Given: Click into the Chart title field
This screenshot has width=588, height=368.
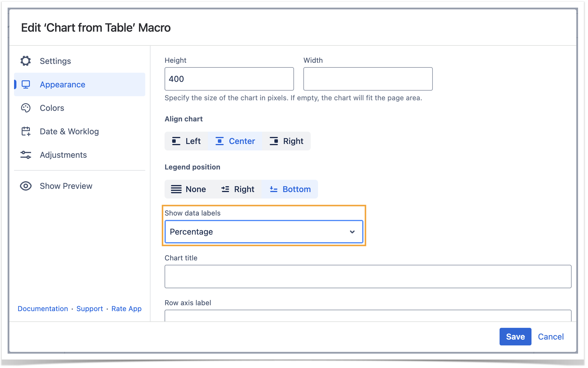Looking at the screenshot, I should [x=367, y=277].
